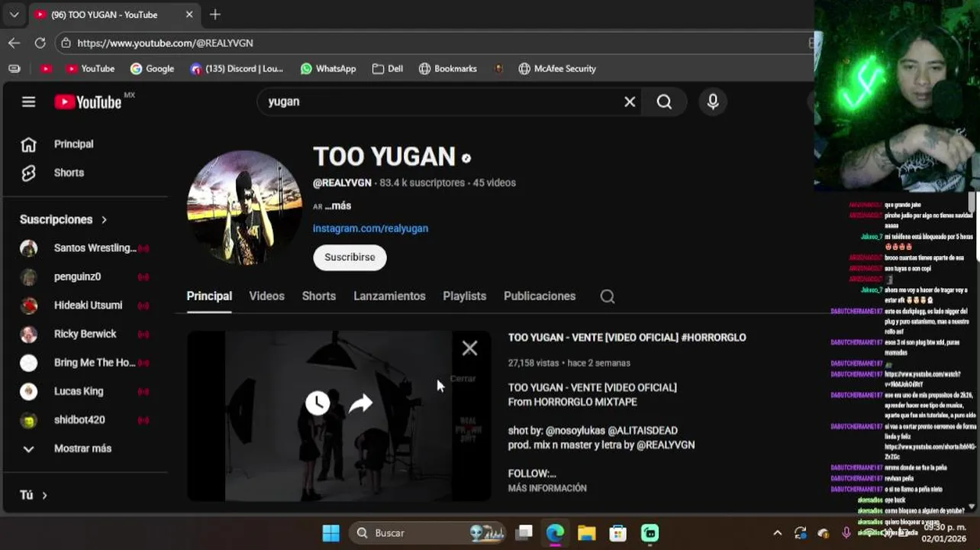Open McAfee Security bookmark
The image size is (980, 550).
click(x=557, y=69)
